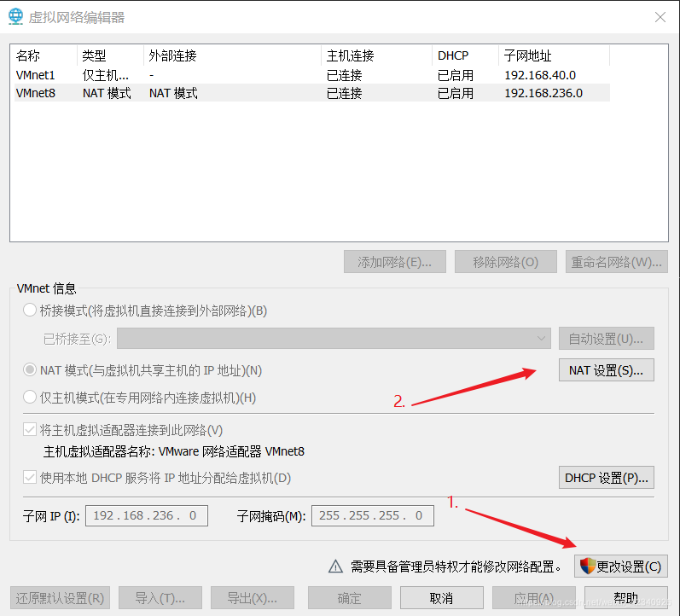The image size is (680, 616).
Task: Select 桥接模式 radio button
Action: click(30, 311)
